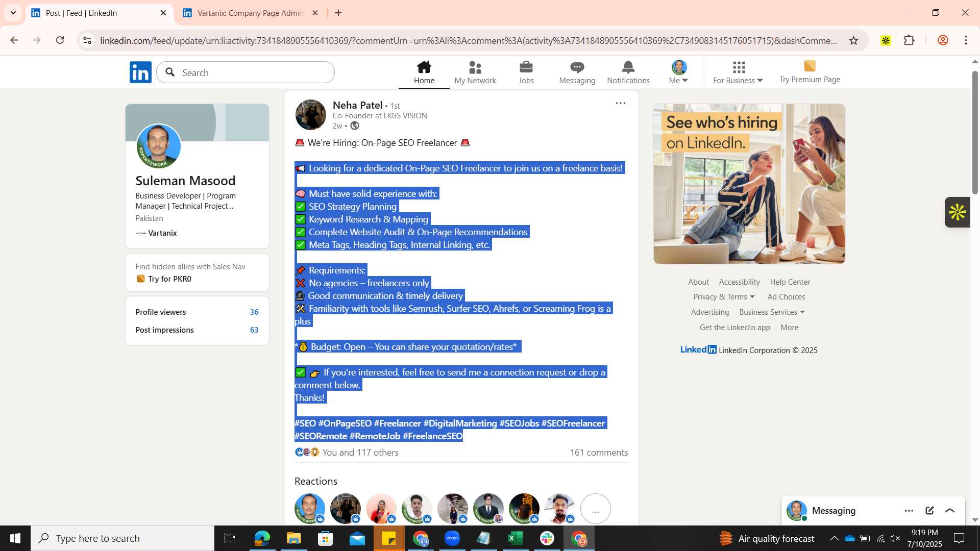This screenshot has height=551, width=980.
Task: Click the More footer link
Action: [x=789, y=327]
